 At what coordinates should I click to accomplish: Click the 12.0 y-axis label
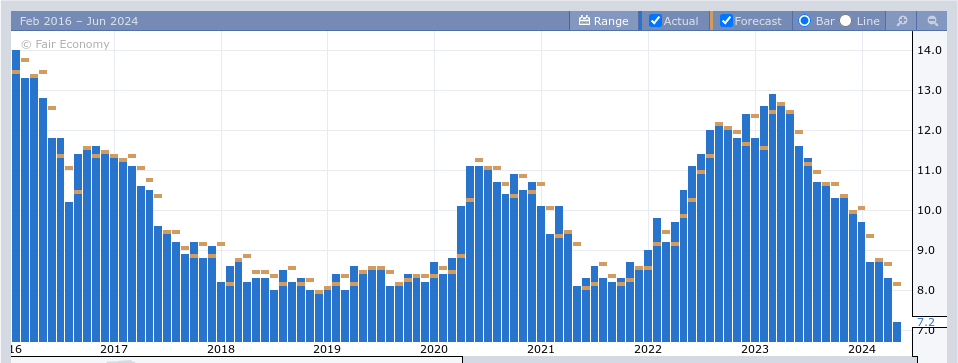click(929, 130)
